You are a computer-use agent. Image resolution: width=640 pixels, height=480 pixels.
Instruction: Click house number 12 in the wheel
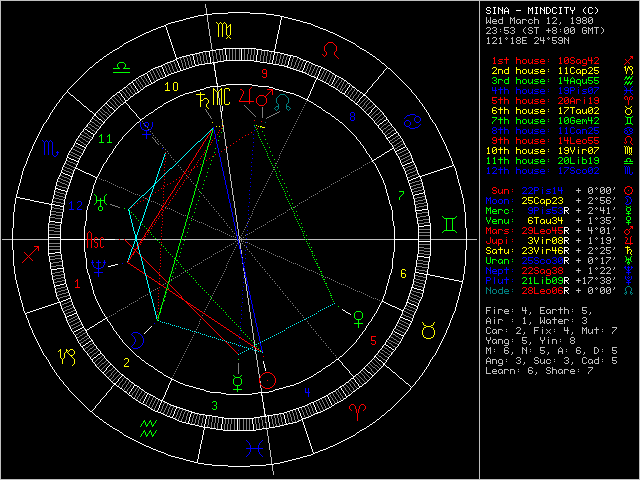tap(76, 206)
